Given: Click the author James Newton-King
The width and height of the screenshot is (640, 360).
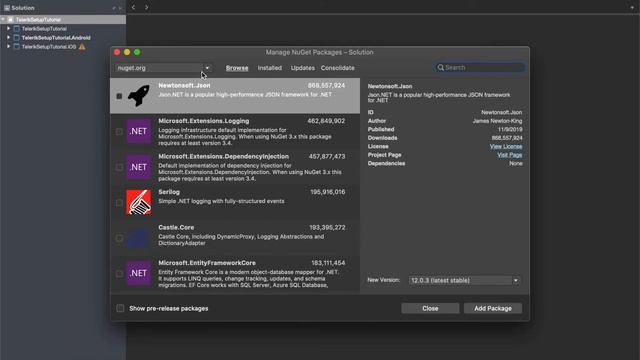Looking at the screenshot, I should (x=497, y=121).
